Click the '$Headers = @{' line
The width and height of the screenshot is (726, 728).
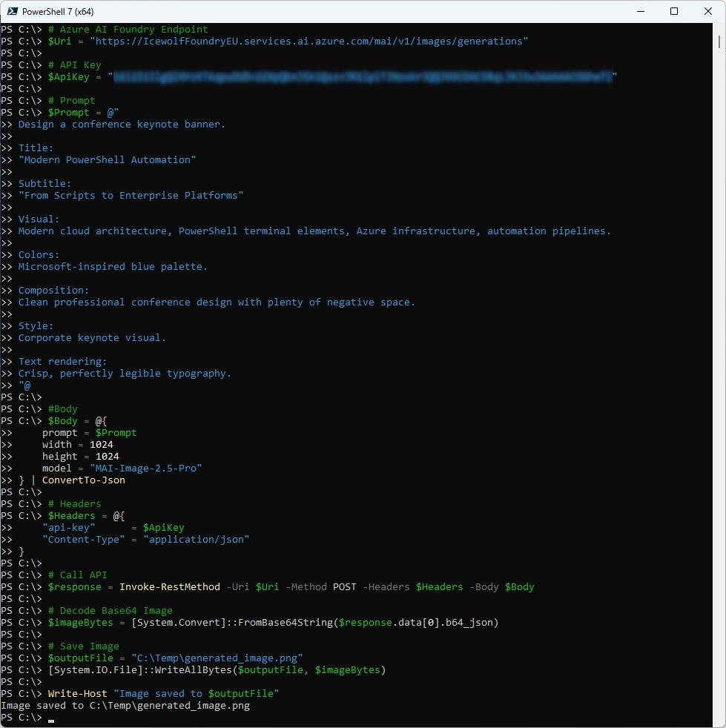87,516
